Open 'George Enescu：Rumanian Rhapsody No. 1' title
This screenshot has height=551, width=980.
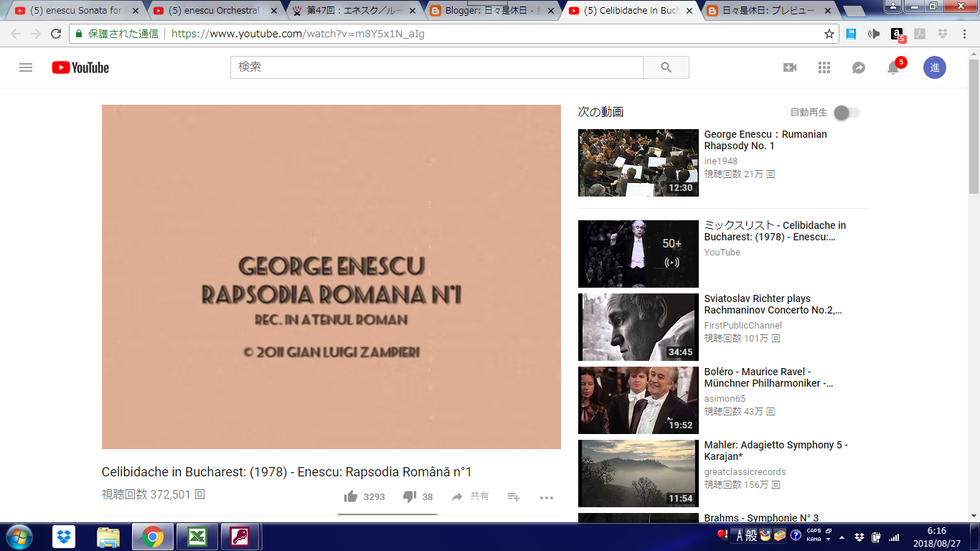tap(765, 140)
